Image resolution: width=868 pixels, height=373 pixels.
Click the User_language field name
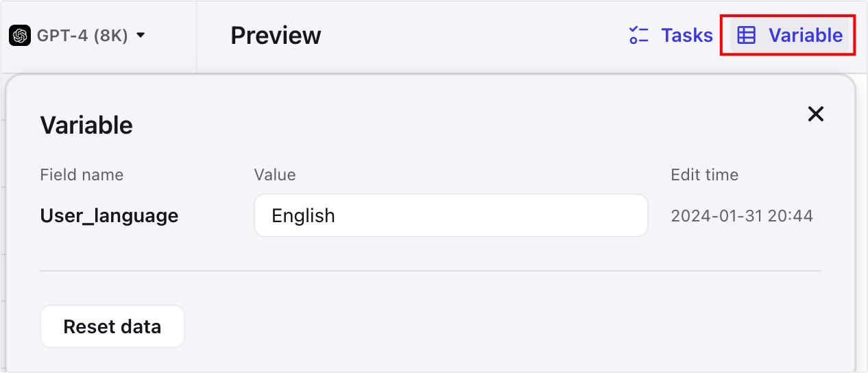(x=109, y=216)
